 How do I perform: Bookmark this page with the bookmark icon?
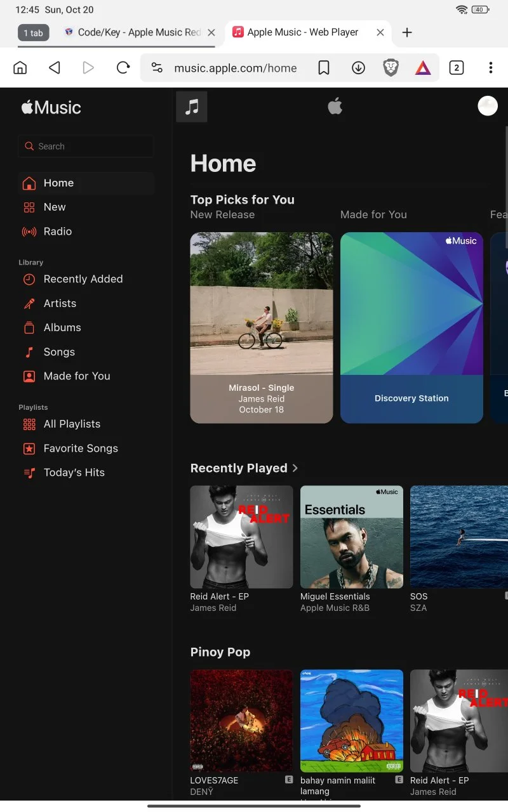(x=324, y=68)
